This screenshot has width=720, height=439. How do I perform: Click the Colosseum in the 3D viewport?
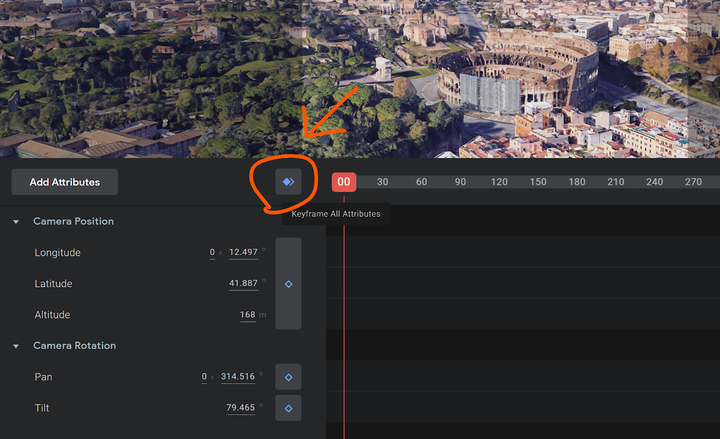pos(517,73)
